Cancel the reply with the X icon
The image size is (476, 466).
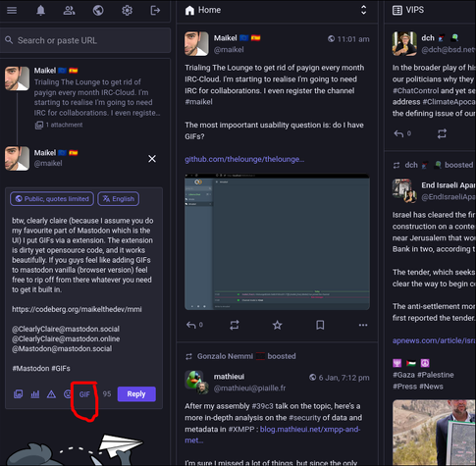pyautogui.click(x=152, y=159)
